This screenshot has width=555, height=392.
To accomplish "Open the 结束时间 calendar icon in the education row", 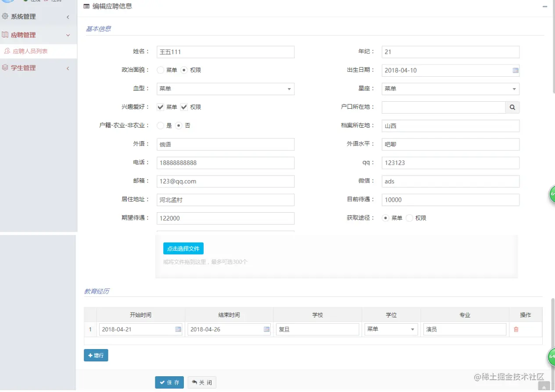I will click(x=266, y=329).
